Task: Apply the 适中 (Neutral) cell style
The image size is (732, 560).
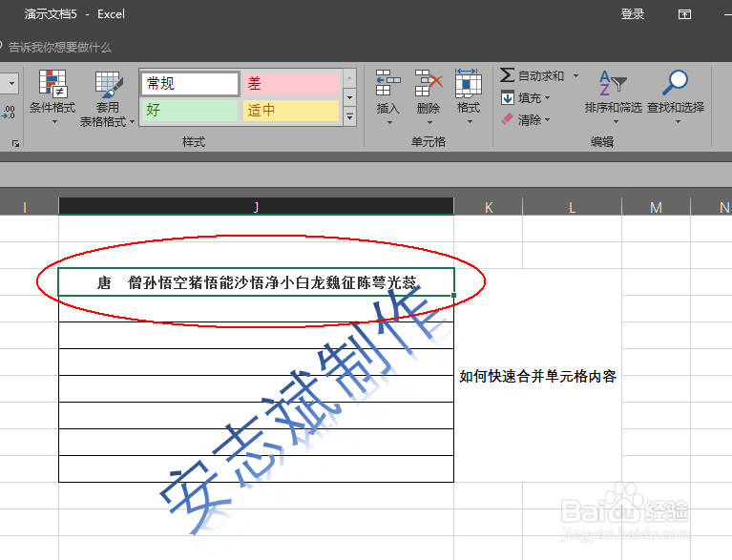Action: [290, 110]
